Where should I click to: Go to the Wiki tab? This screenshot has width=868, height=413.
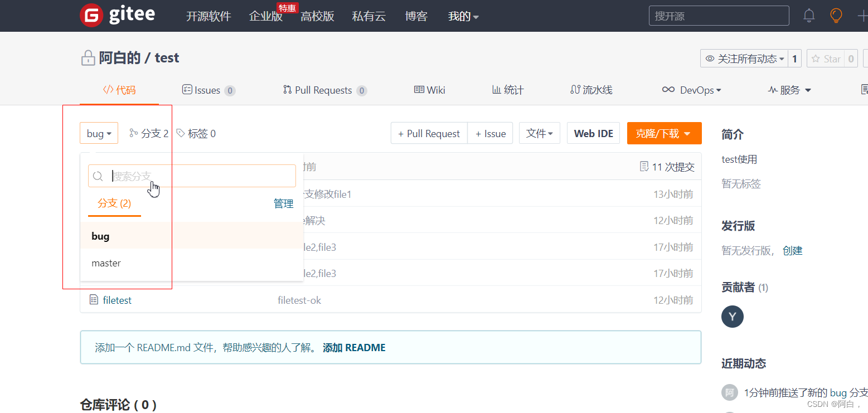tap(429, 90)
